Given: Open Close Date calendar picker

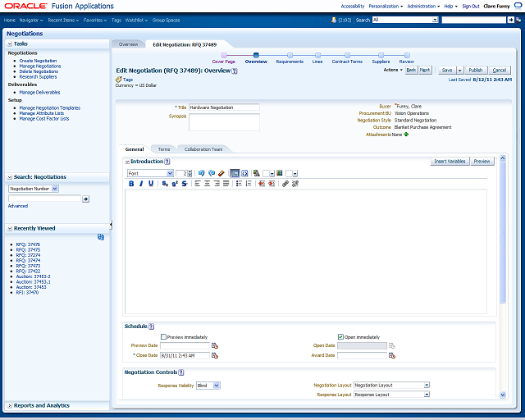Looking at the screenshot, I should pyautogui.click(x=215, y=355).
